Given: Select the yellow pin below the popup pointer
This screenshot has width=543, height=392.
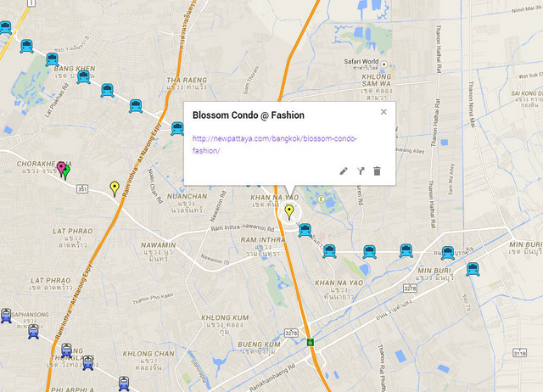Looking at the screenshot, I should coord(289,212).
